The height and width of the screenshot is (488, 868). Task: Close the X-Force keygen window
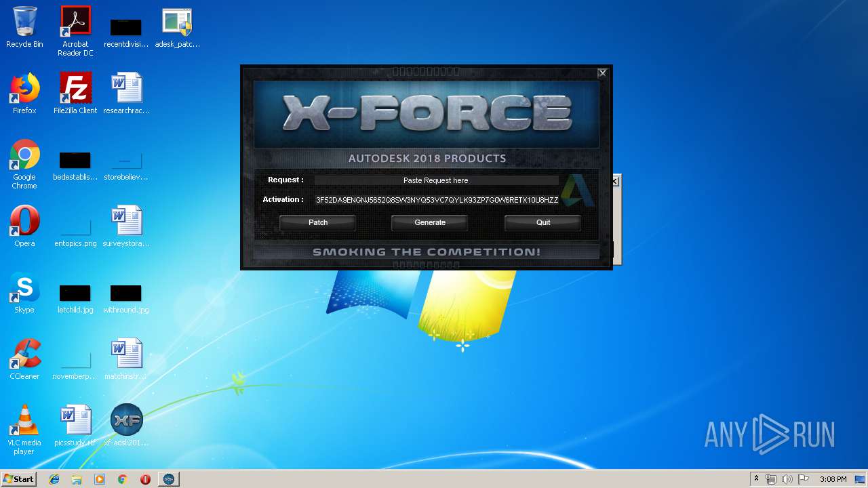click(602, 73)
